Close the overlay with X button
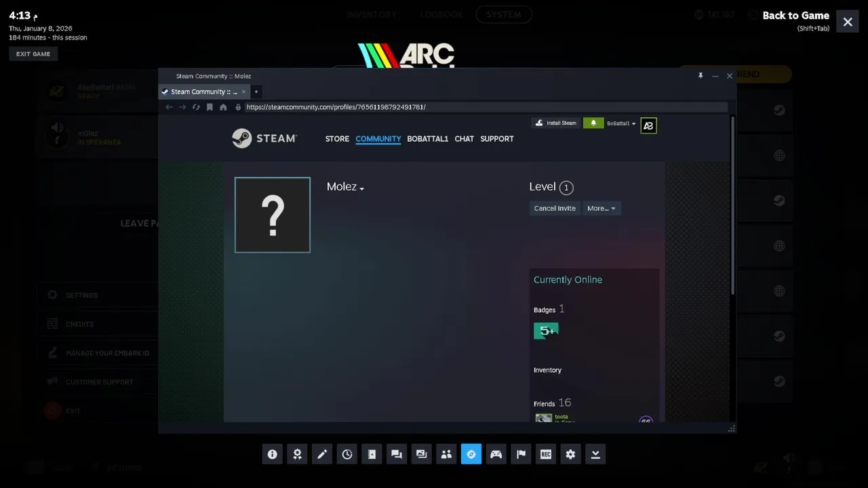This screenshot has width=868, height=488. 848,22
